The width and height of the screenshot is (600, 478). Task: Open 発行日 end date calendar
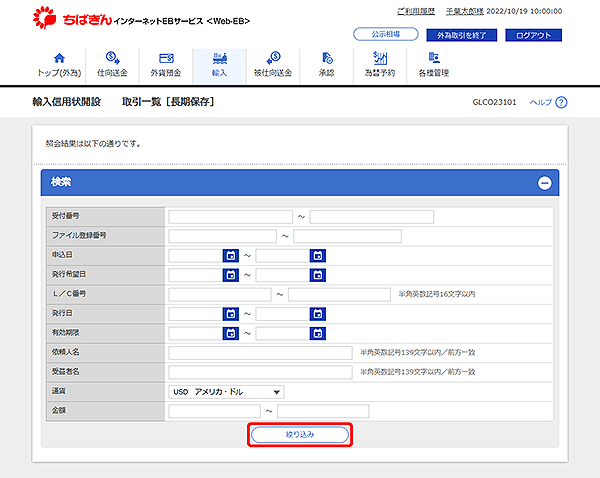(318, 314)
